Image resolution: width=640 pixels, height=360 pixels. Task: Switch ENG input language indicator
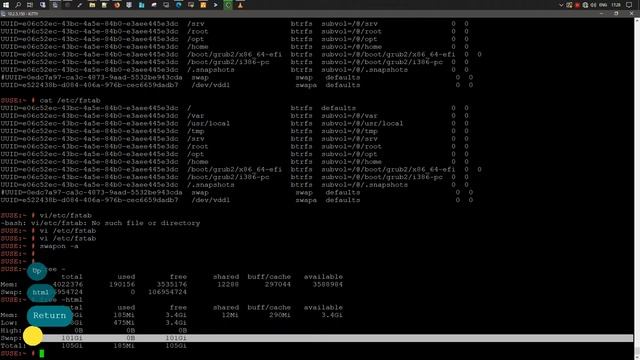(x=603, y=5)
